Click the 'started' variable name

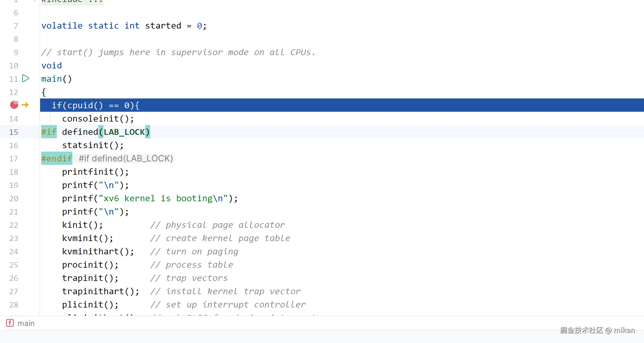(163, 26)
